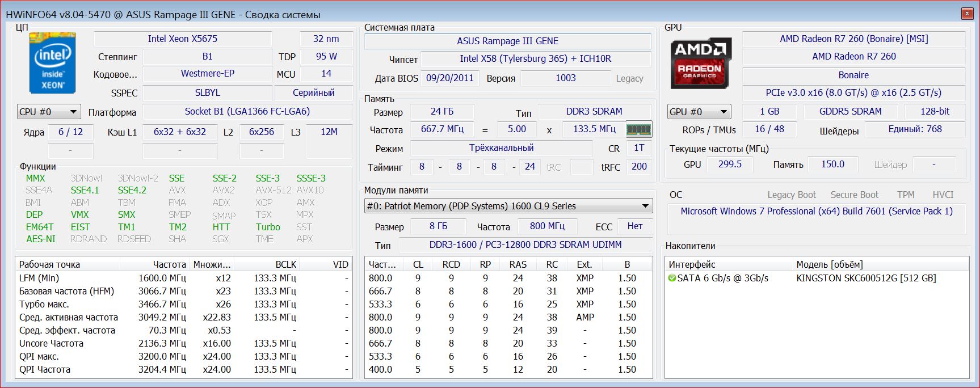Click the 09/20/2011 BIOS date field

click(x=450, y=78)
